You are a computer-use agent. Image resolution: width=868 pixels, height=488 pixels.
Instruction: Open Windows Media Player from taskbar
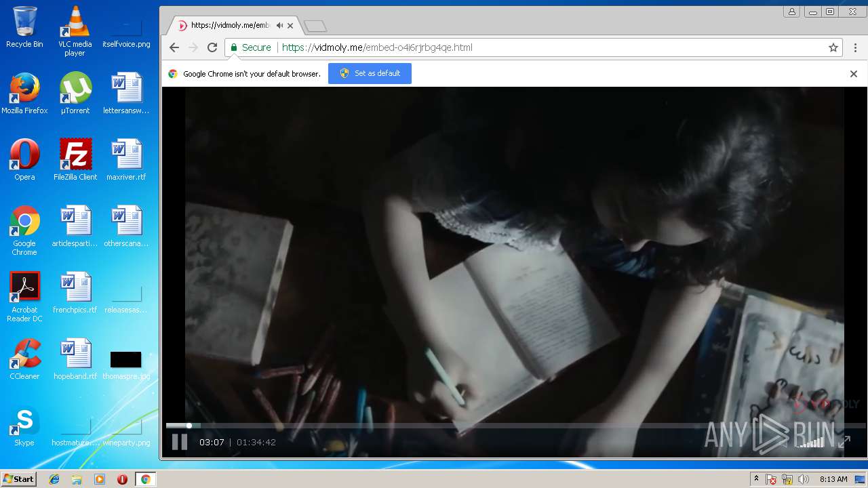coord(100,479)
